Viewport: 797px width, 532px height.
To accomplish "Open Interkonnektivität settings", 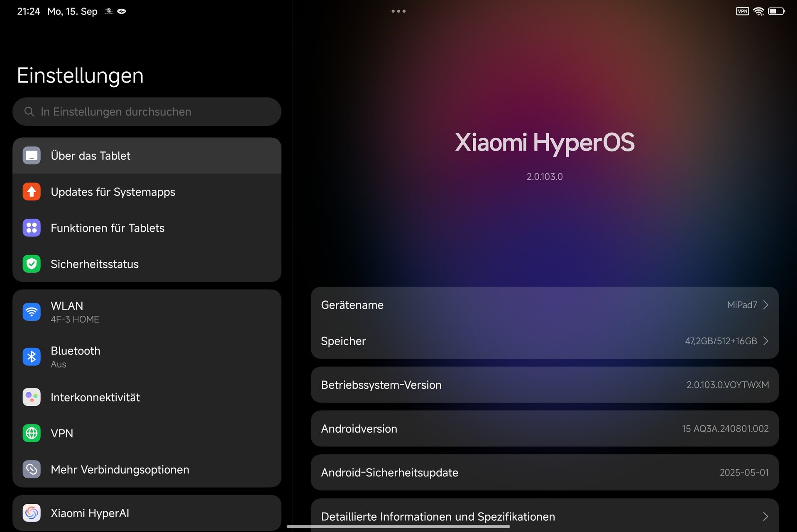I will pyautogui.click(x=147, y=397).
